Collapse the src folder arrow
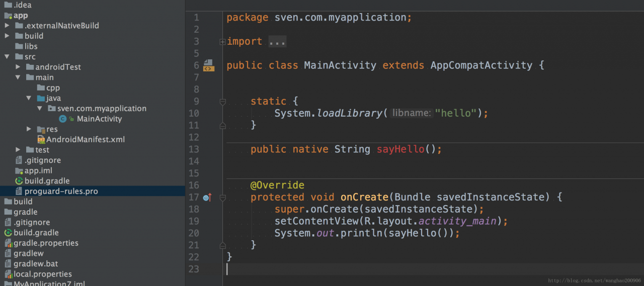The image size is (644, 286). [x=7, y=57]
